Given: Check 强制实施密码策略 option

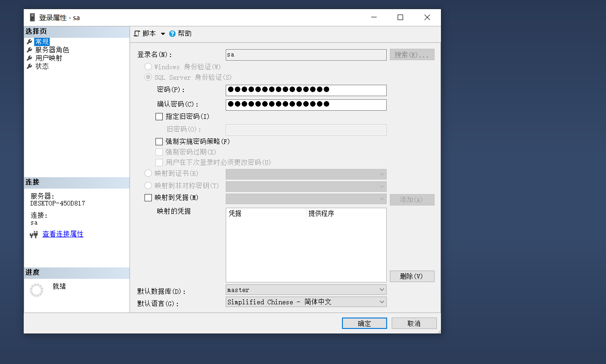Looking at the screenshot, I should pos(159,141).
